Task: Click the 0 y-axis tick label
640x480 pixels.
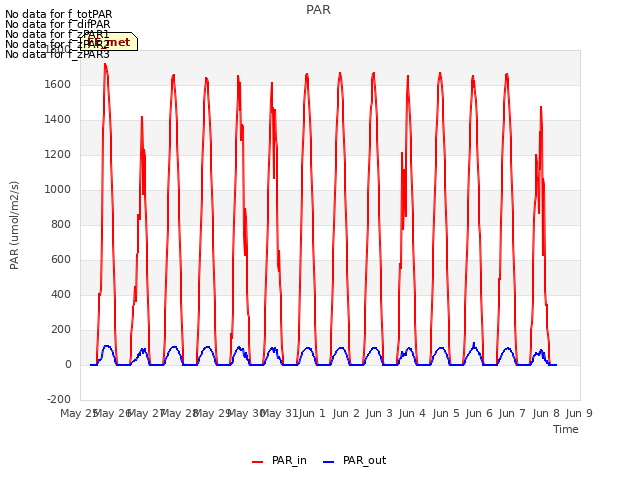Action: [68, 364]
